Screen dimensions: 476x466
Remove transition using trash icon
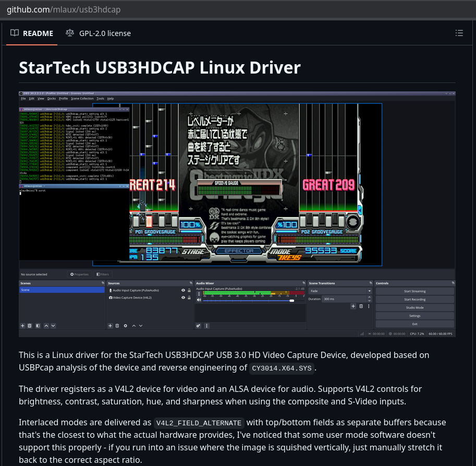click(x=361, y=306)
